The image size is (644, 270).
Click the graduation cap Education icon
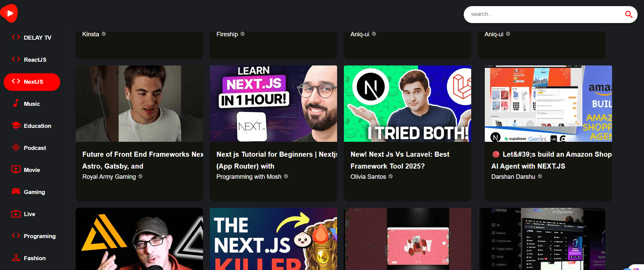click(x=16, y=125)
